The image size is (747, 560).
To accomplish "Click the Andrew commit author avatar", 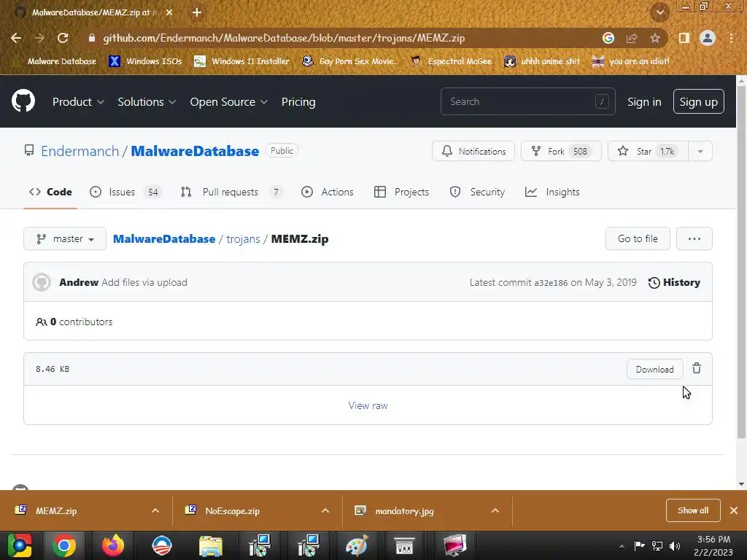I will tap(42, 282).
